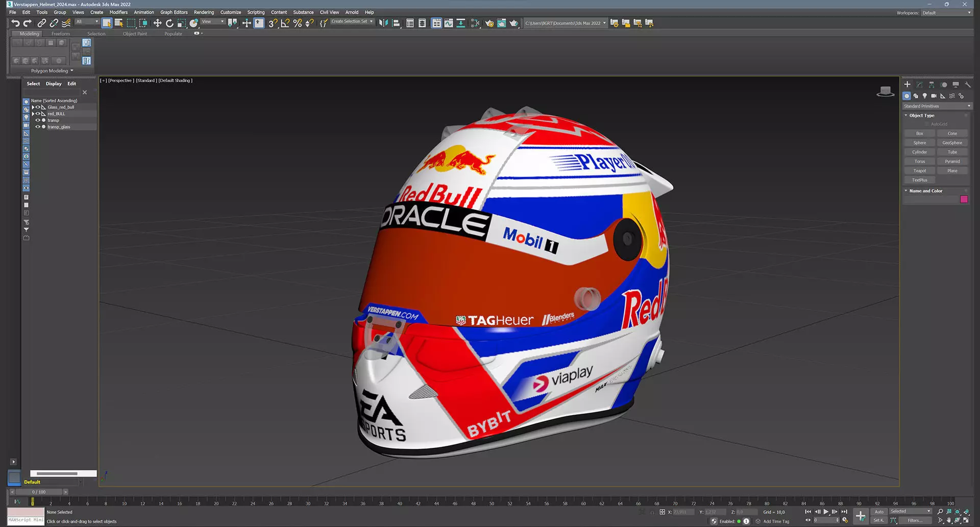Click the ViewCube hat icon in viewport
This screenshot has width=980, height=527.
[885, 91]
